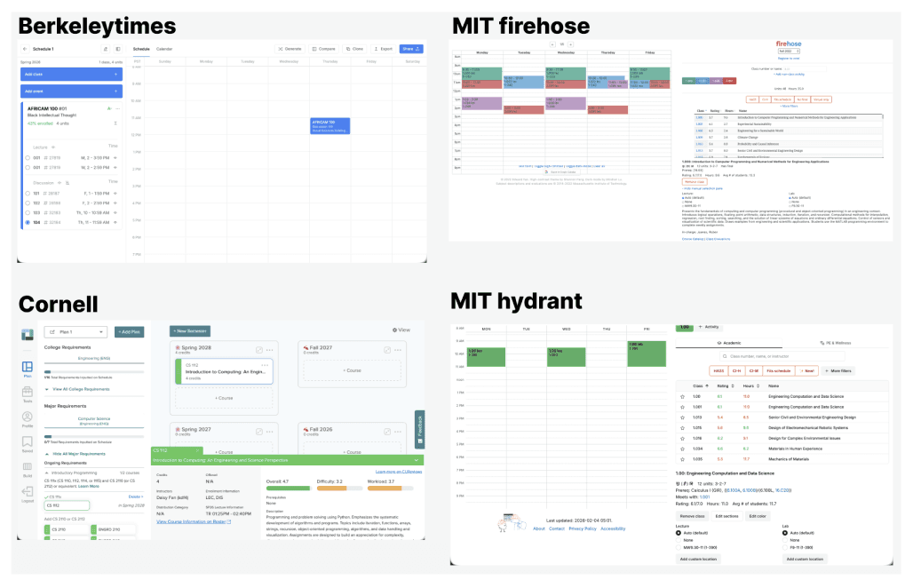Click hydrant Remove class button
The width and height of the screenshot is (913, 588).
[x=693, y=516]
